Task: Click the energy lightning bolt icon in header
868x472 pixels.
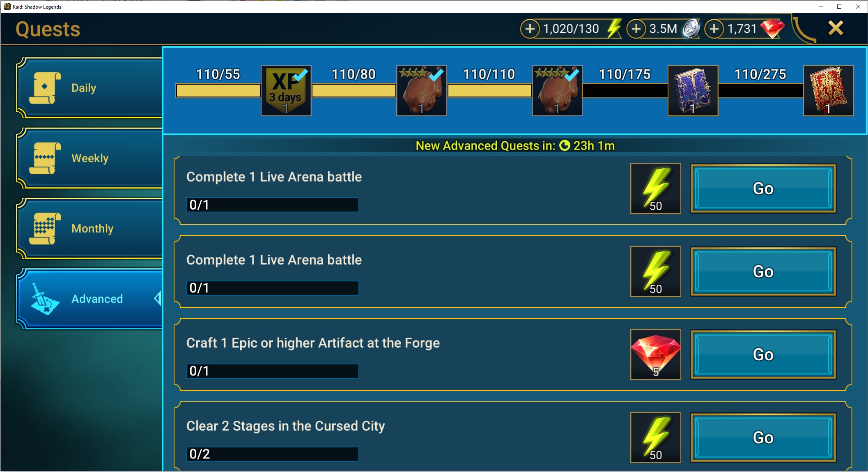Action: (x=614, y=29)
